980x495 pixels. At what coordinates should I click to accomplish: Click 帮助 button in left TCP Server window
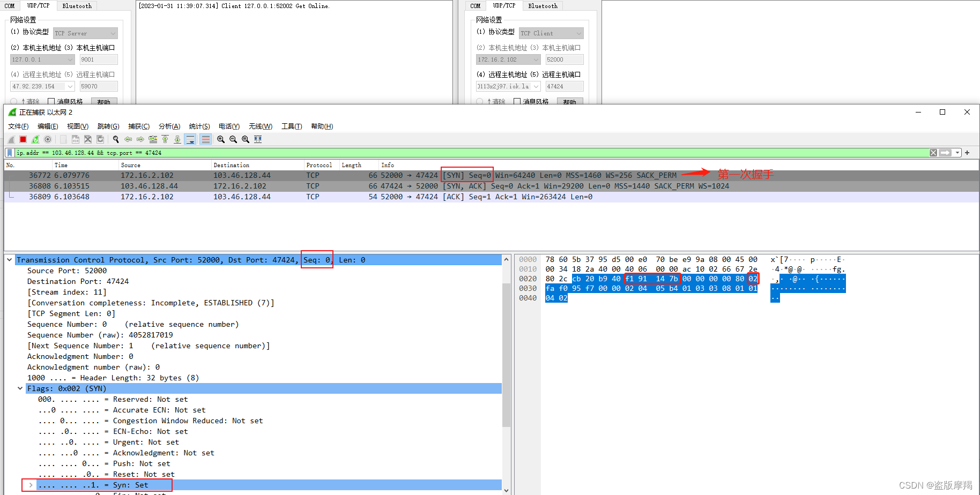[104, 101]
